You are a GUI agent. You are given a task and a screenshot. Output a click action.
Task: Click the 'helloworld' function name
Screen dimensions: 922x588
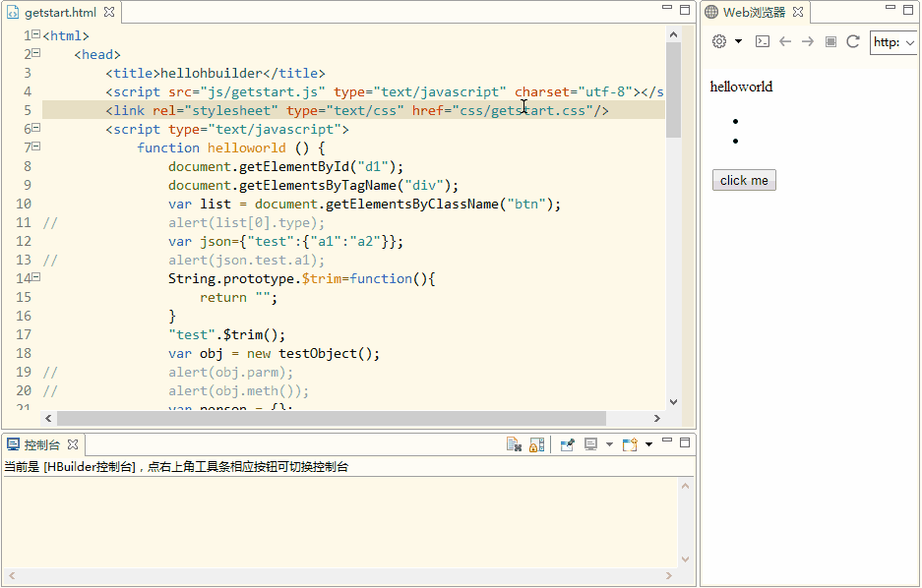pos(247,148)
